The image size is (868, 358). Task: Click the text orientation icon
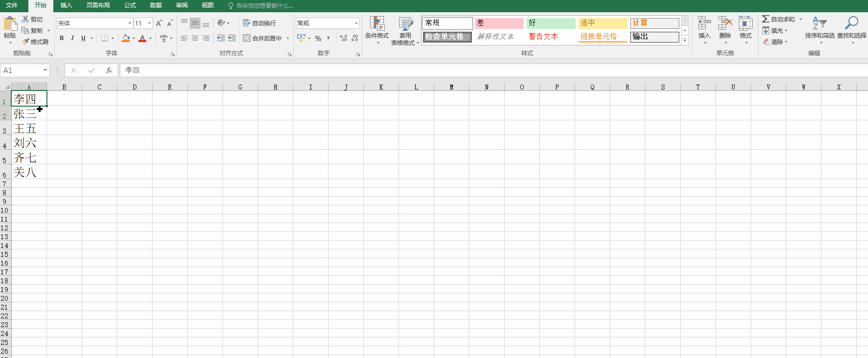[221, 23]
